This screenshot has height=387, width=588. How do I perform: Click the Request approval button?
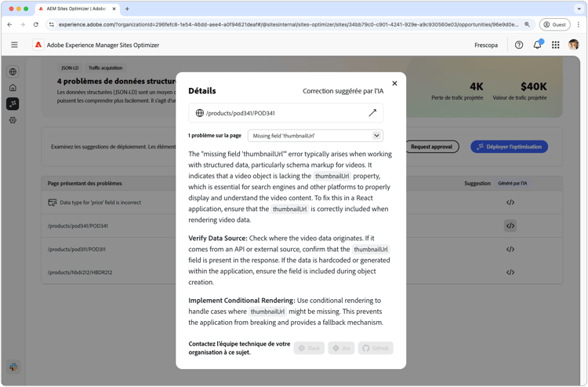point(431,147)
